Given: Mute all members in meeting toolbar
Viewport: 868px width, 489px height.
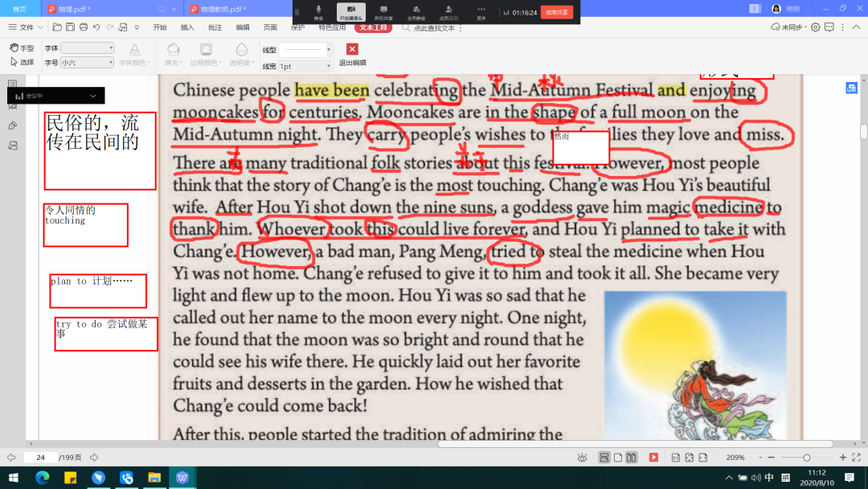Looking at the screenshot, I should click(416, 12).
